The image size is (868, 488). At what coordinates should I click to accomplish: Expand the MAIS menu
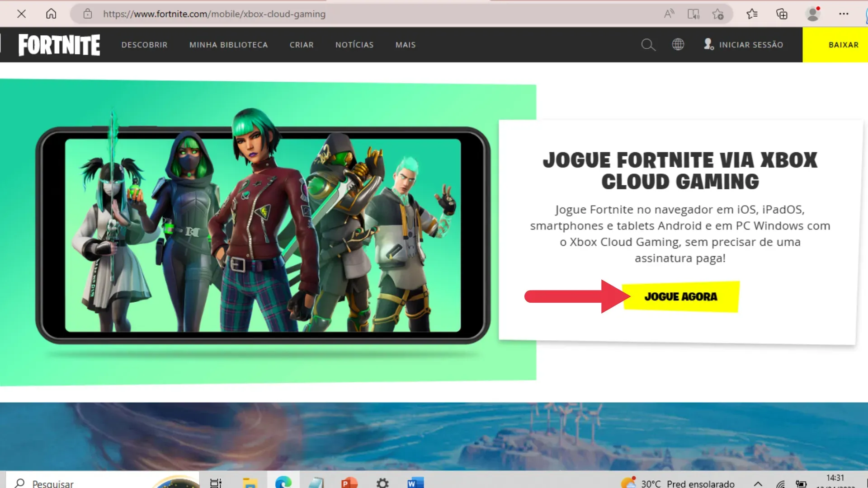406,45
